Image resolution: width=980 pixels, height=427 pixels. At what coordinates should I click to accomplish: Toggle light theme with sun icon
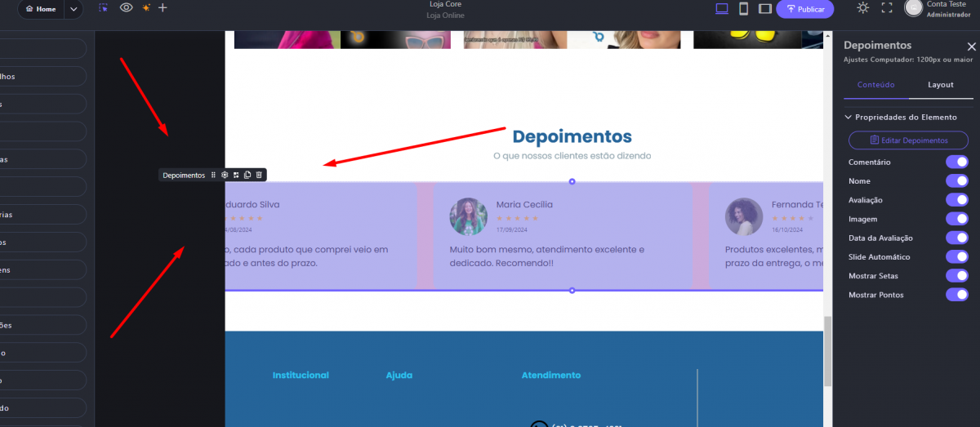pos(862,8)
